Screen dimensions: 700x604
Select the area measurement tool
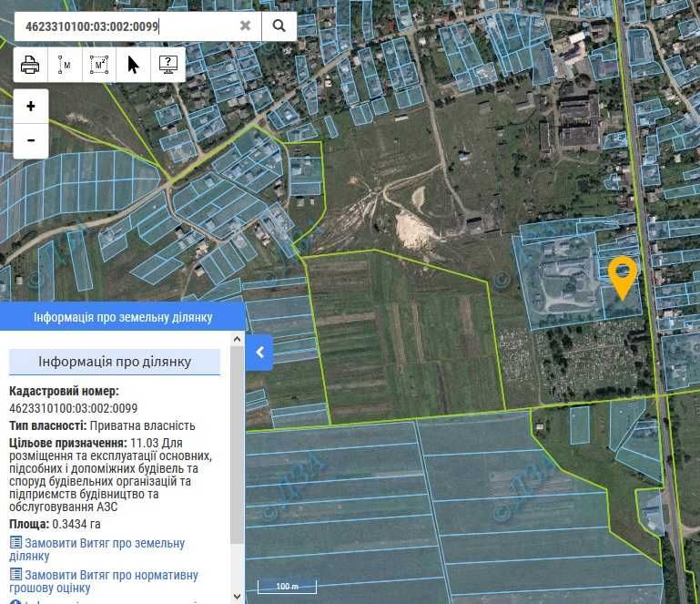(99, 66)
